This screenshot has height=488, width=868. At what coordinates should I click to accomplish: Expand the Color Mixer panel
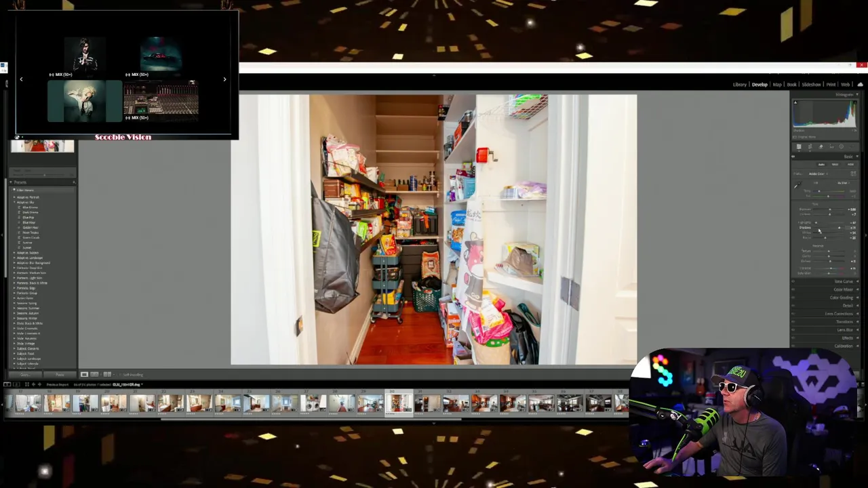point(857,289)
